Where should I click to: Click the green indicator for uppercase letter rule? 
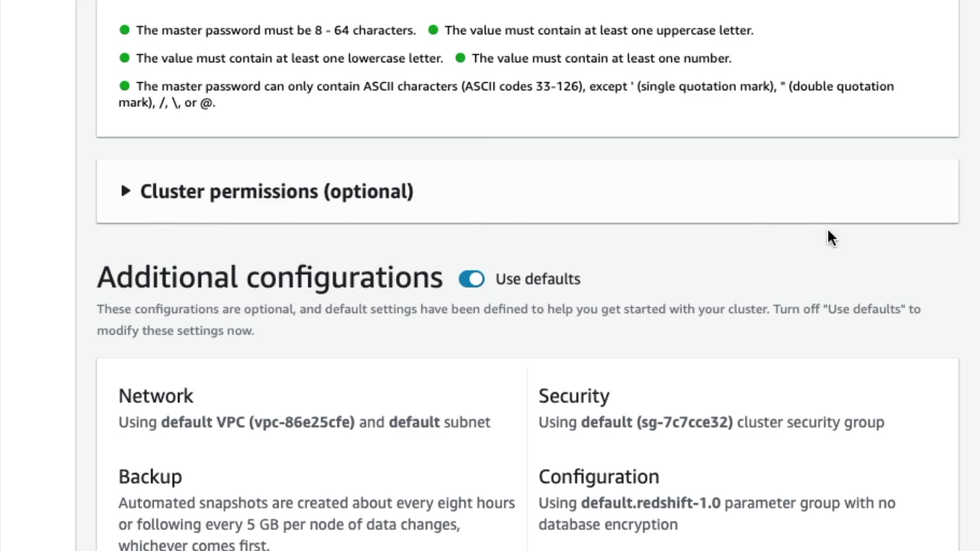click(x=433, y=30)
